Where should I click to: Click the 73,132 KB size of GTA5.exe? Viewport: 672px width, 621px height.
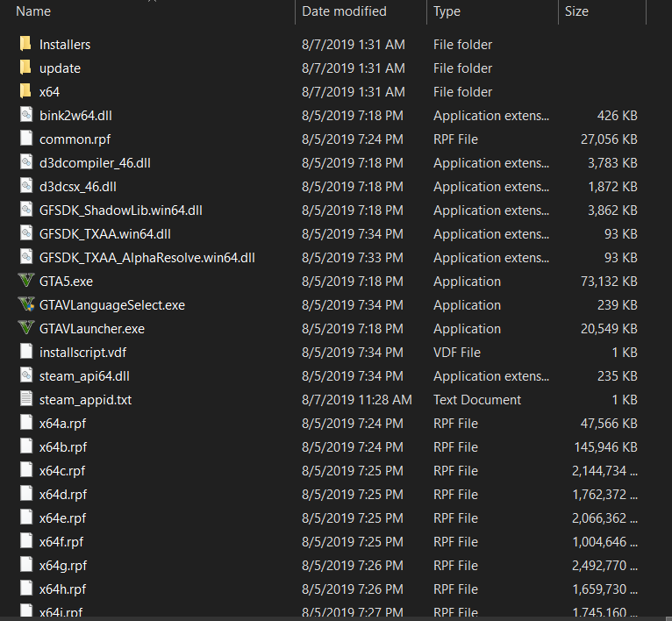609,282
